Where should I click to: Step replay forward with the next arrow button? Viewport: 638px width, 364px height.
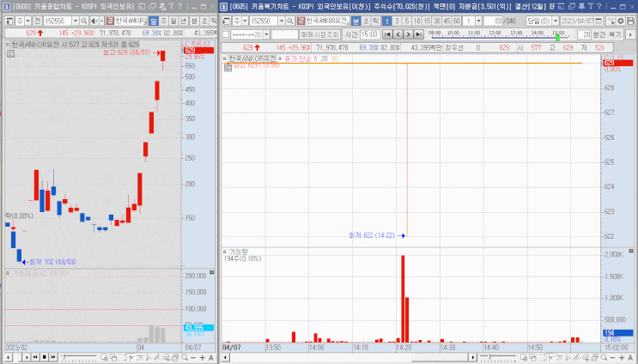pyautogui.click(x=408, y=34)
